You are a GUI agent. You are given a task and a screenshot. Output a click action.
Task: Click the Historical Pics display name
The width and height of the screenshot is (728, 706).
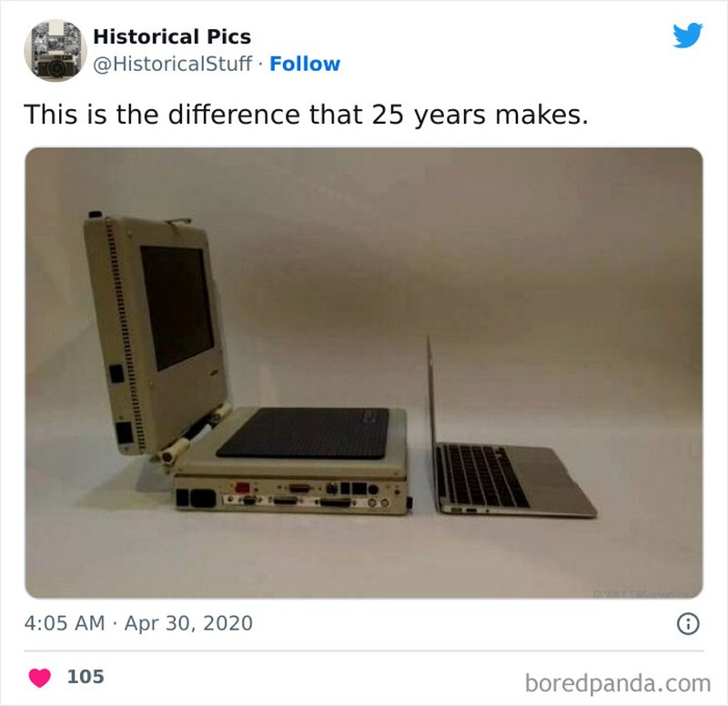[172, 36]
